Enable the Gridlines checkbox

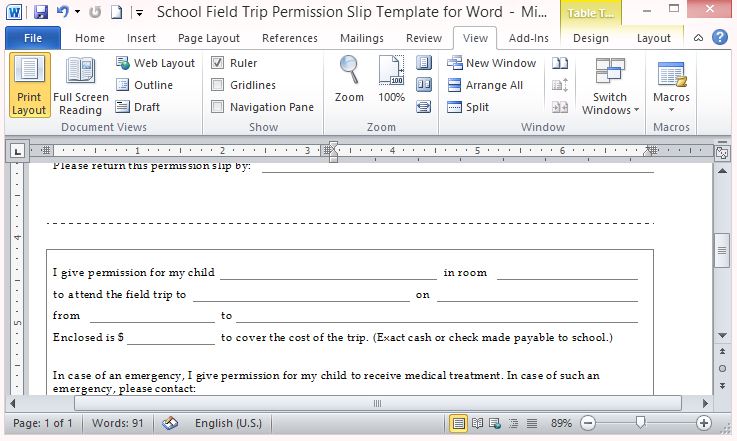pyautogui.click(x=218, y=85)
